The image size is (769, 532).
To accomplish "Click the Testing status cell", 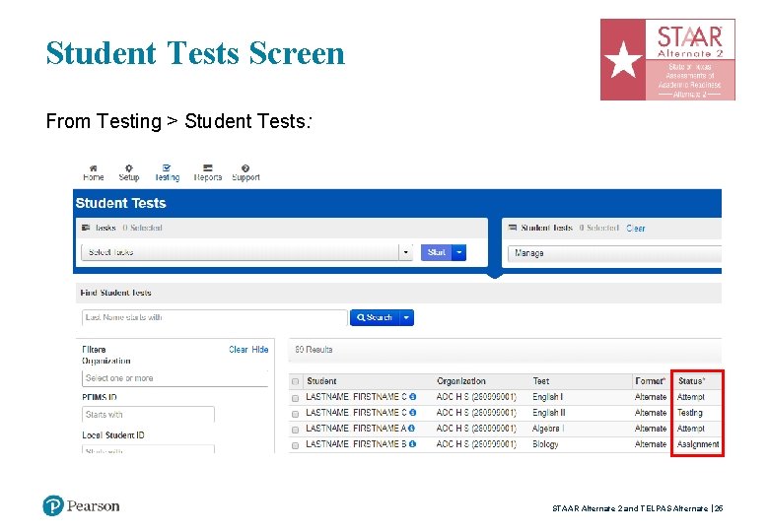I will [689, 413].
